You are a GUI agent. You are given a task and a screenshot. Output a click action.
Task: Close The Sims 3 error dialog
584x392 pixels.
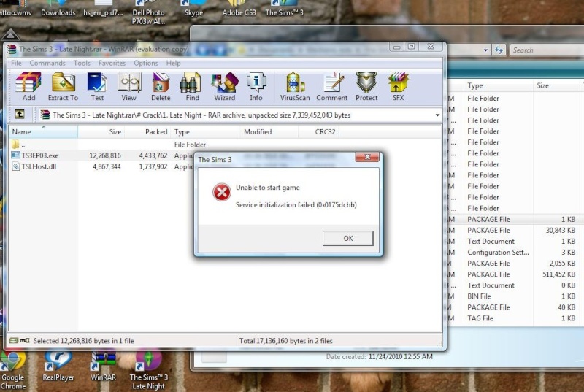point(367,157)
